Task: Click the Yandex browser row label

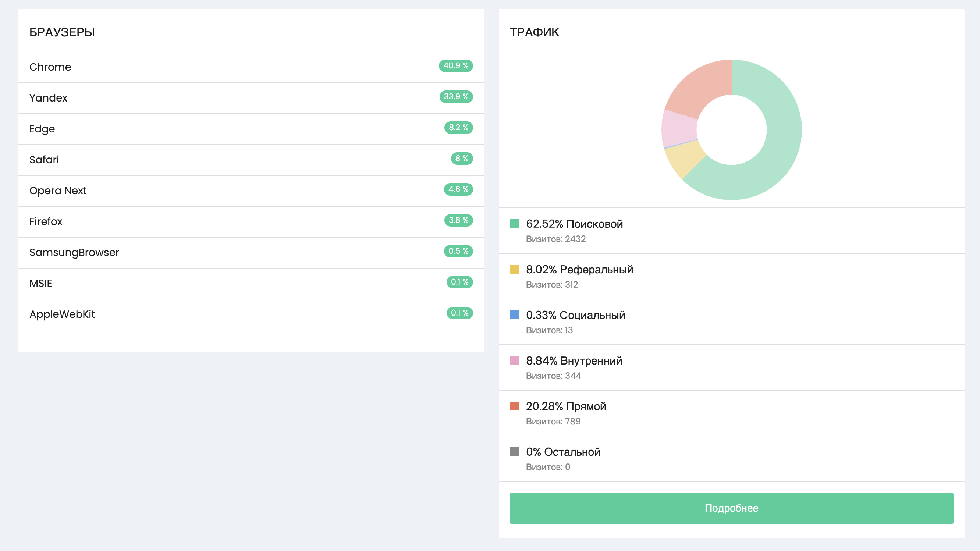Action: click(x=48, y=98)
